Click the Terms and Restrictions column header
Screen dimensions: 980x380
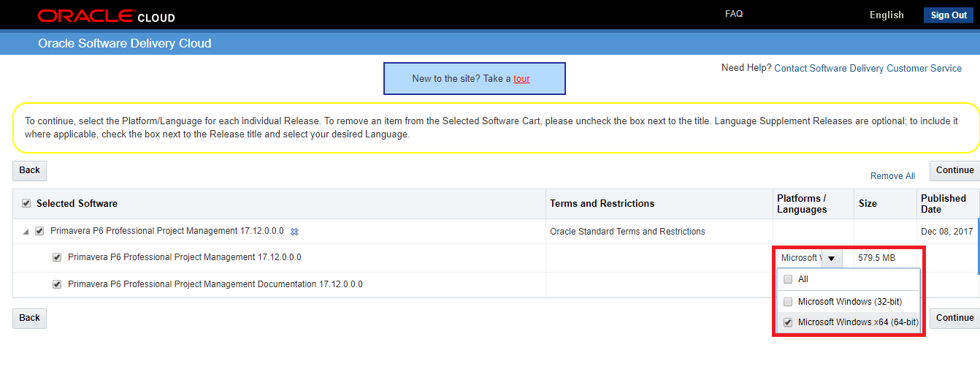coord(602,204)
